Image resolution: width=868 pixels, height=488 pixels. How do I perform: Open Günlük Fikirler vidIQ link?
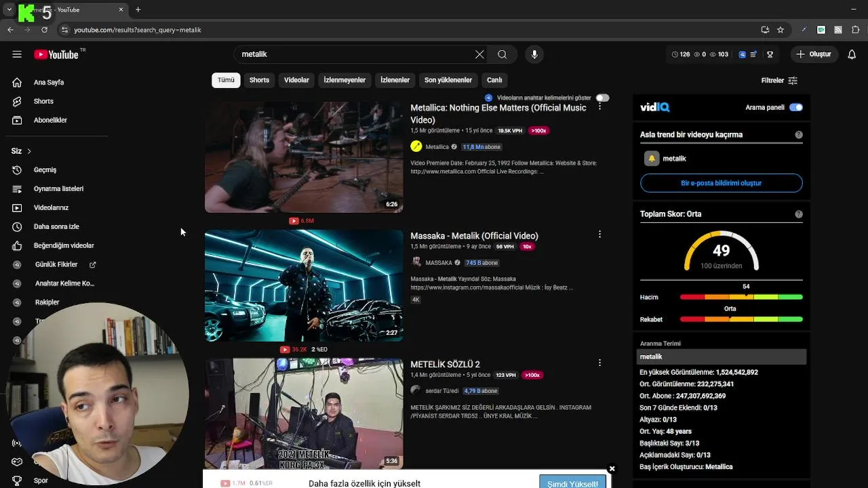click(56, 264)
